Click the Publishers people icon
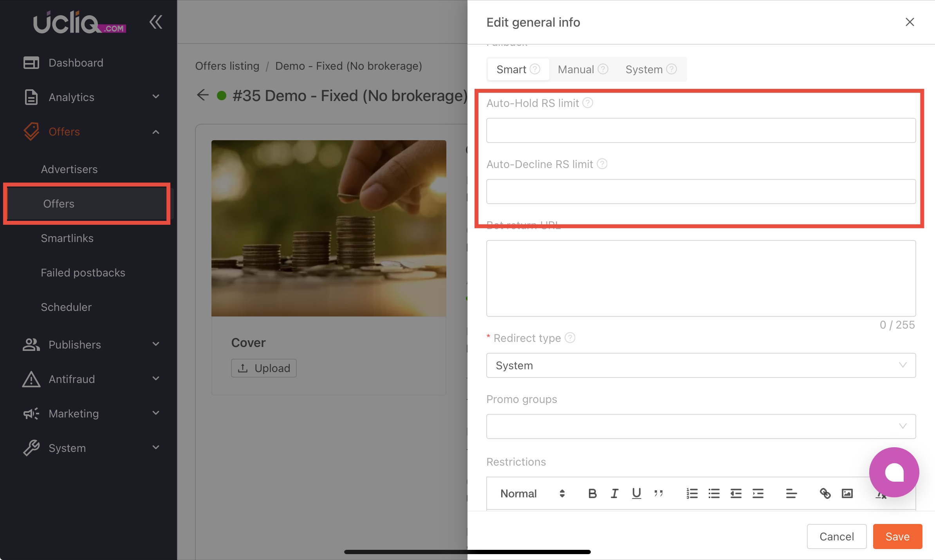The image size is (935, 560). coord(31,345)
